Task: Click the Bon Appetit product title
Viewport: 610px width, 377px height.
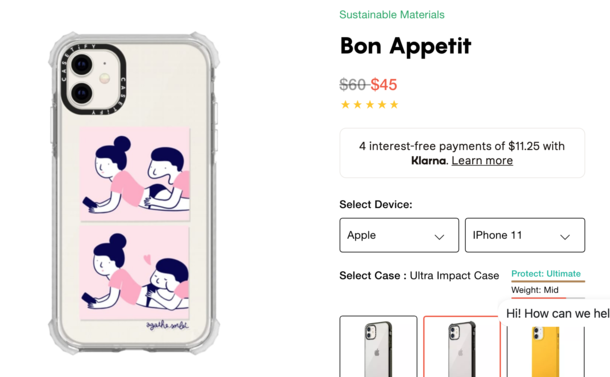Action: pyautogui.click(x=405, y=46)
